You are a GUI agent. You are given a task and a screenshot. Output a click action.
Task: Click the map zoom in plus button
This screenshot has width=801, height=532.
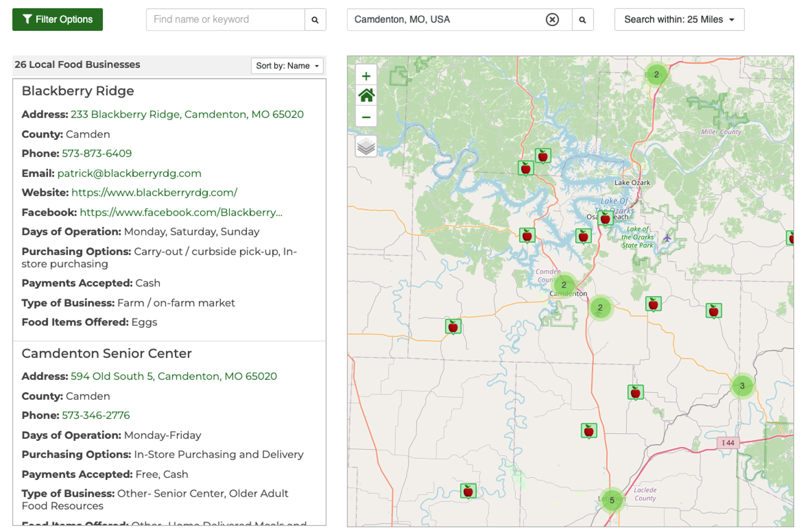[x=366, y=76]
